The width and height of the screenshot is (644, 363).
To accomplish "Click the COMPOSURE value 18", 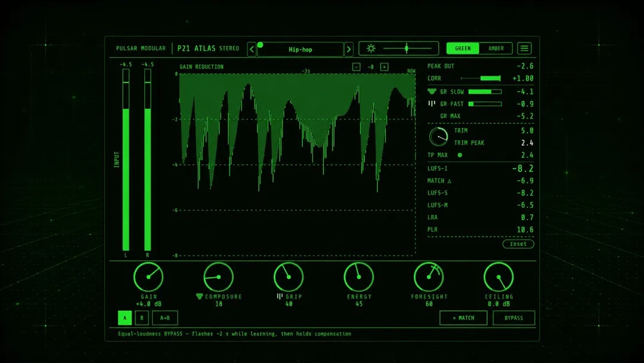I will (x=218, y=304).
